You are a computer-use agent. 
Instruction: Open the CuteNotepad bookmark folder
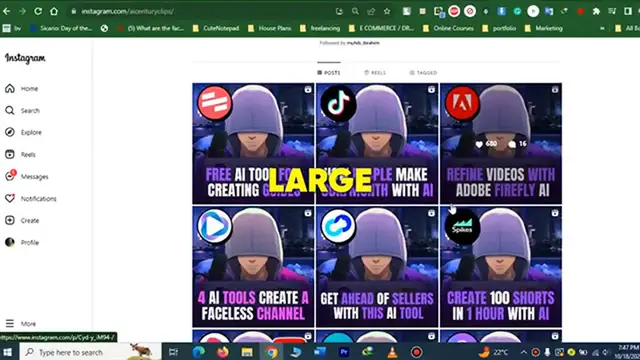[216, 28]
